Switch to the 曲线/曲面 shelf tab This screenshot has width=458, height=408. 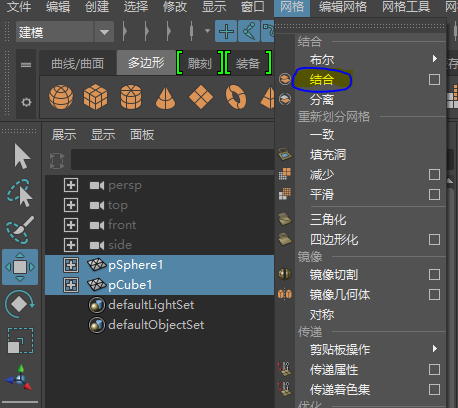(77, 63)
